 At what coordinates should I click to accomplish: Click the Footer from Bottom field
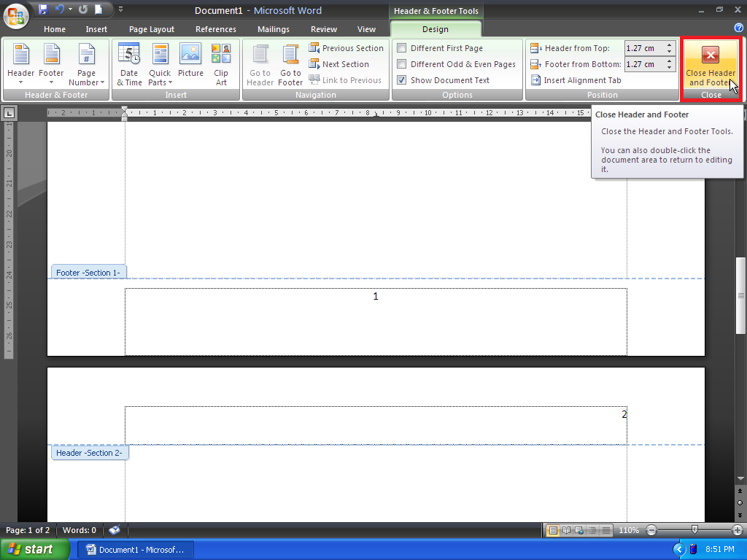645,64
